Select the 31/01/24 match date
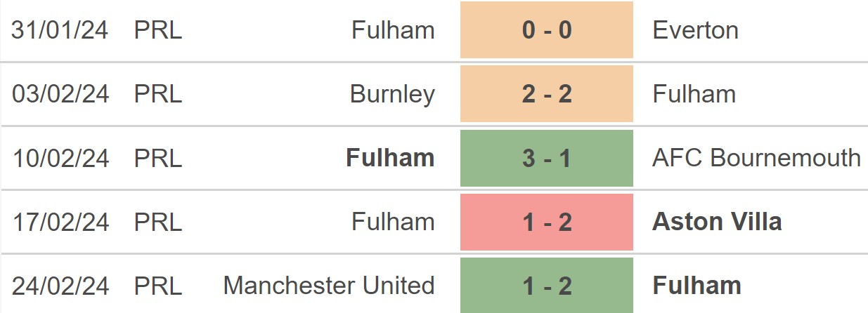The width and height of the screenshot is (868, 313). click(60, 30)
